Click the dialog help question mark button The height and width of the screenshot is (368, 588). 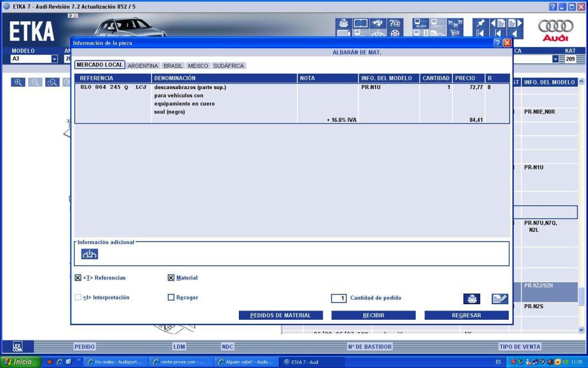[498, 43]
